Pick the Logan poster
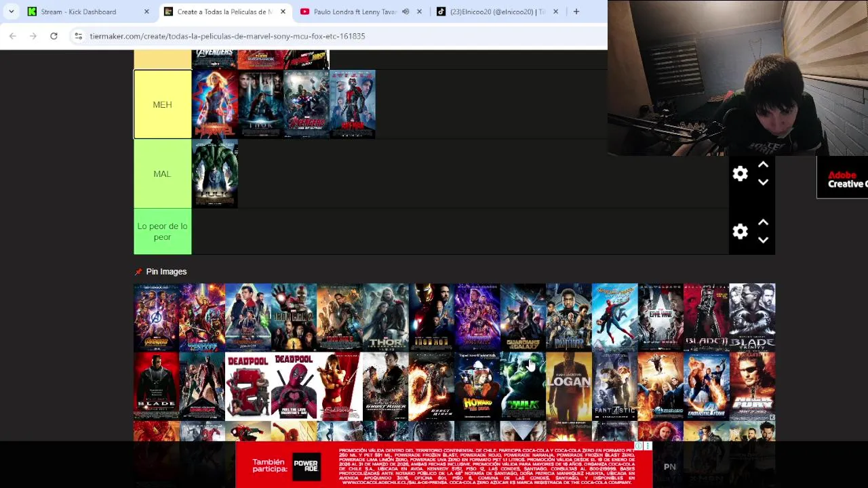Viewport: 868px width, 488px height. 568,386
